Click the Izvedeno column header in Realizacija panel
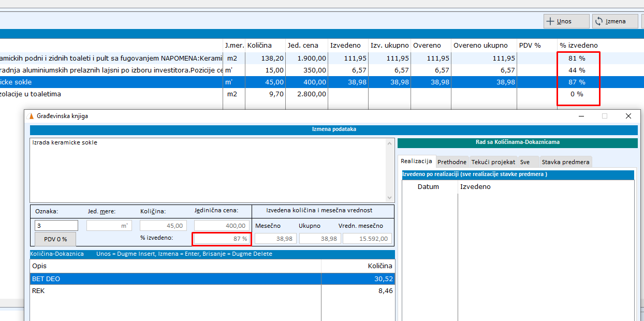 click(546, 186)
